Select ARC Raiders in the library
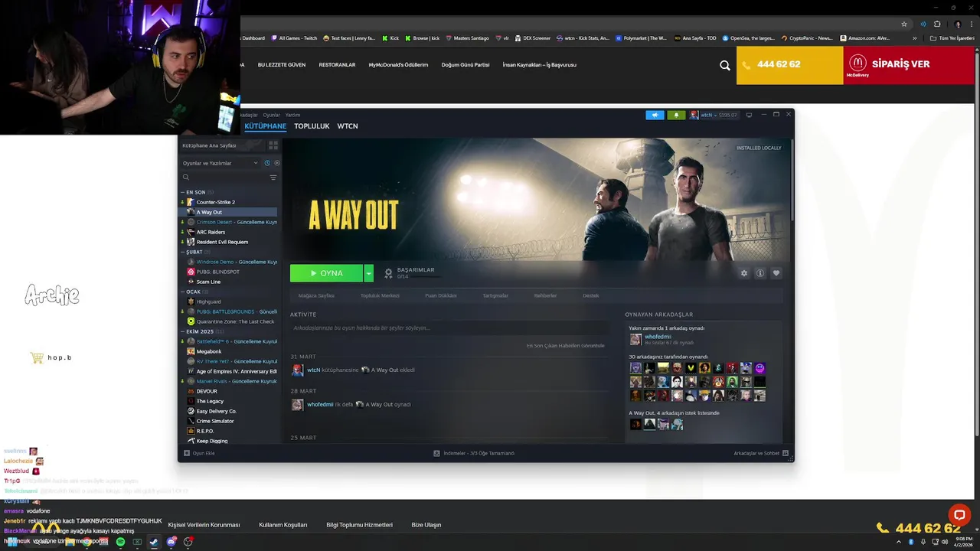Image resolution: width=980 pixels, height=551 pixels. [211, 232]
